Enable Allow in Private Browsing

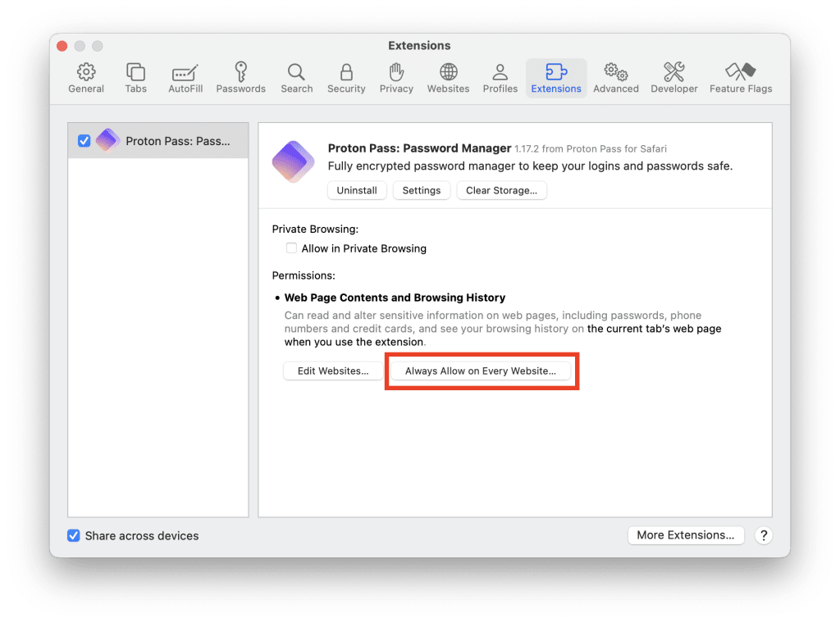292,248
